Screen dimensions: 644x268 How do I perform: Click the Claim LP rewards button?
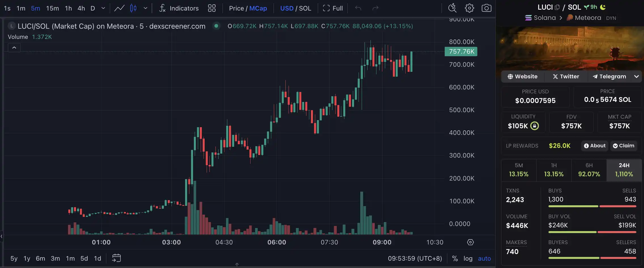pos(624,146)
